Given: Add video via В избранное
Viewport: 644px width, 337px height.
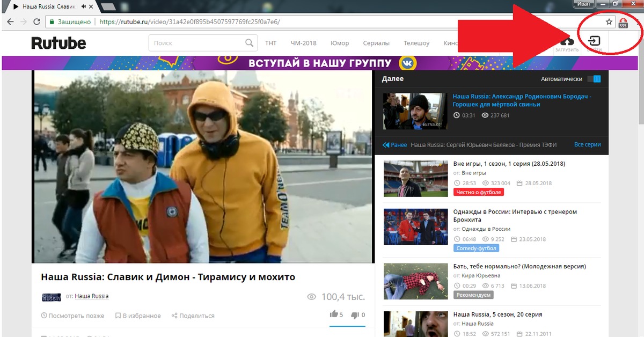Looking at the screenshot, I should [x=138, y=316].
